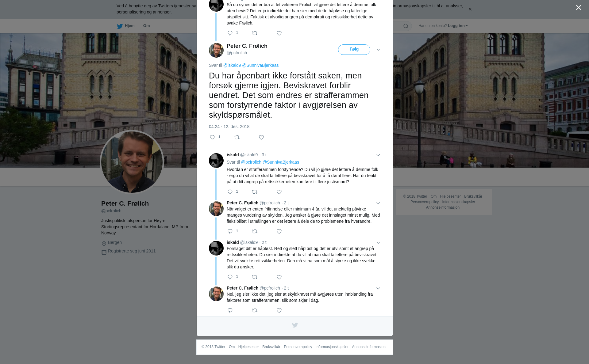
Task: Click the Twitter bird icon below the thread
Action: [295, 325]
